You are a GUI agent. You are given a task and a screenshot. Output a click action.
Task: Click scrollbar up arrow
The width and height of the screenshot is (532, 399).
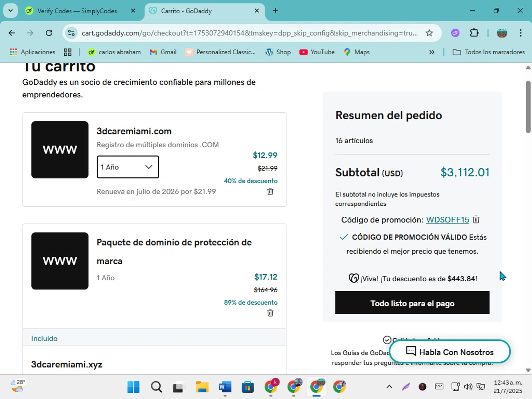(528, 67)
